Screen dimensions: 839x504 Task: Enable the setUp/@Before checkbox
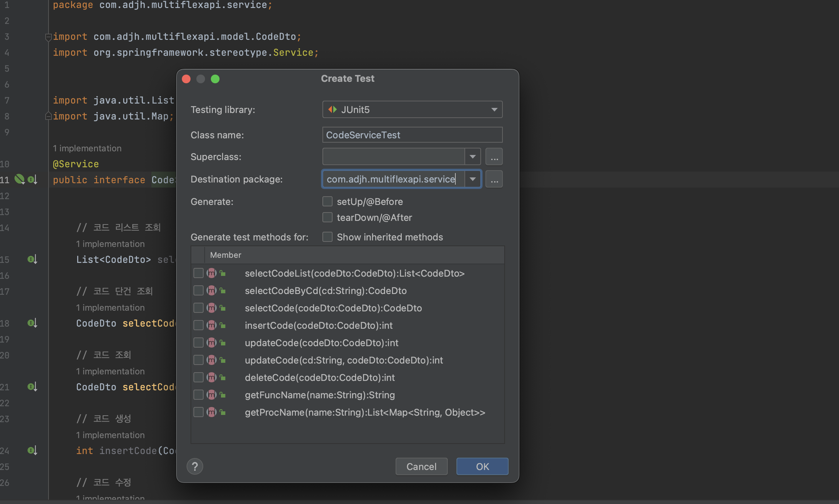coord(327,201)
